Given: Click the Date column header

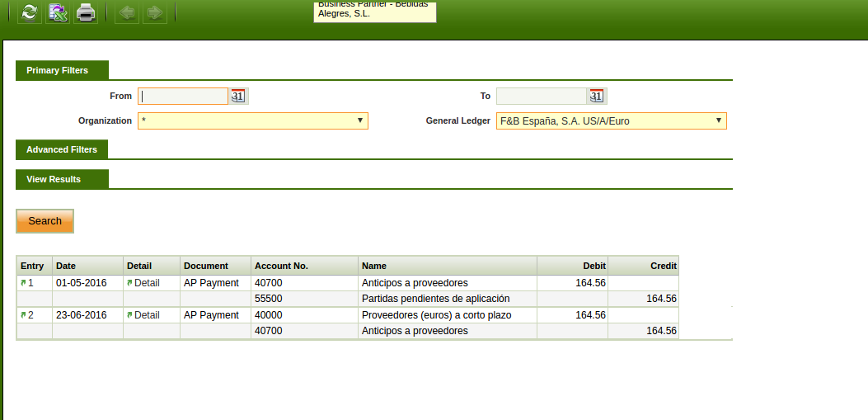Looking at the screenshot, I should (x=87, y=266).
